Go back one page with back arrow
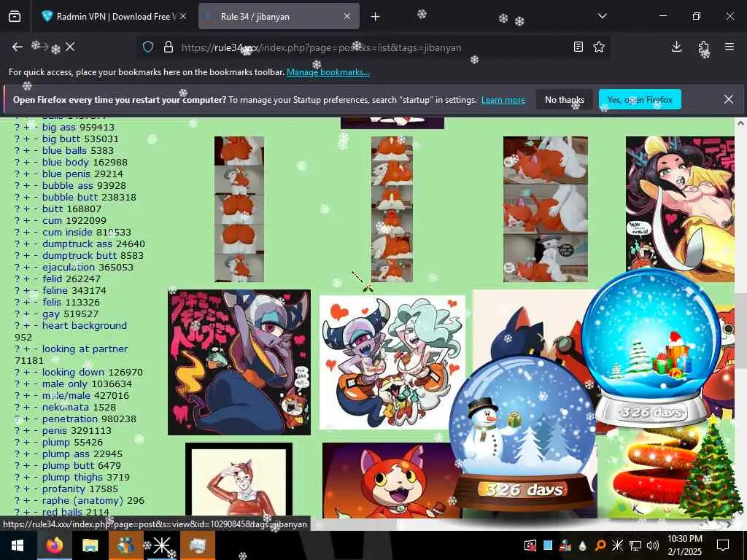This screenshot has width=747, height=560. [18, 47]
